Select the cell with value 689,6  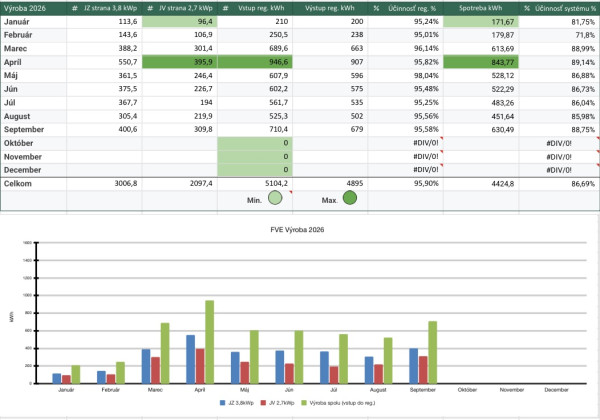click(255, 49)
